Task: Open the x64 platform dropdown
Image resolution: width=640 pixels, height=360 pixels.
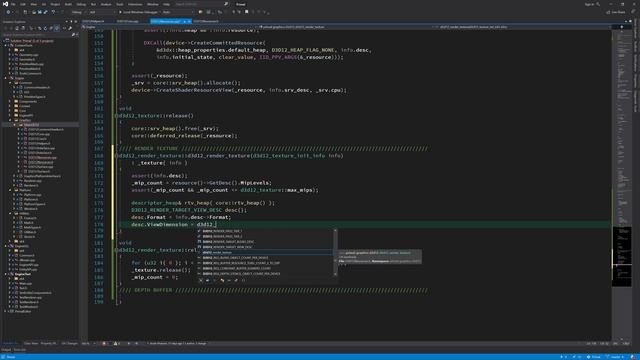Action: (101, 12)
